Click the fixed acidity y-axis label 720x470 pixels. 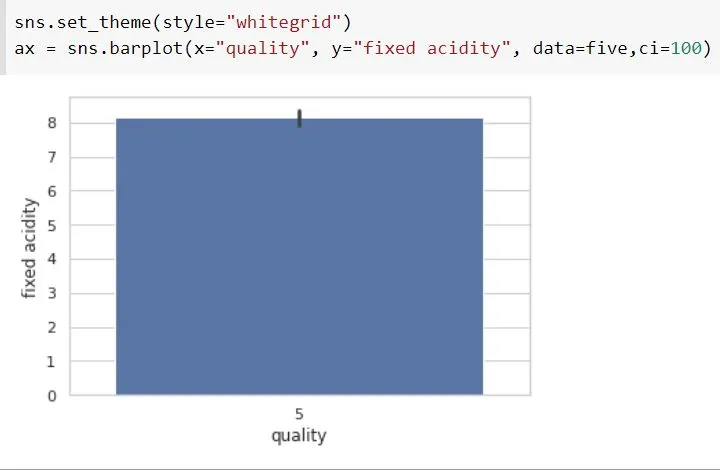(28, 248)
